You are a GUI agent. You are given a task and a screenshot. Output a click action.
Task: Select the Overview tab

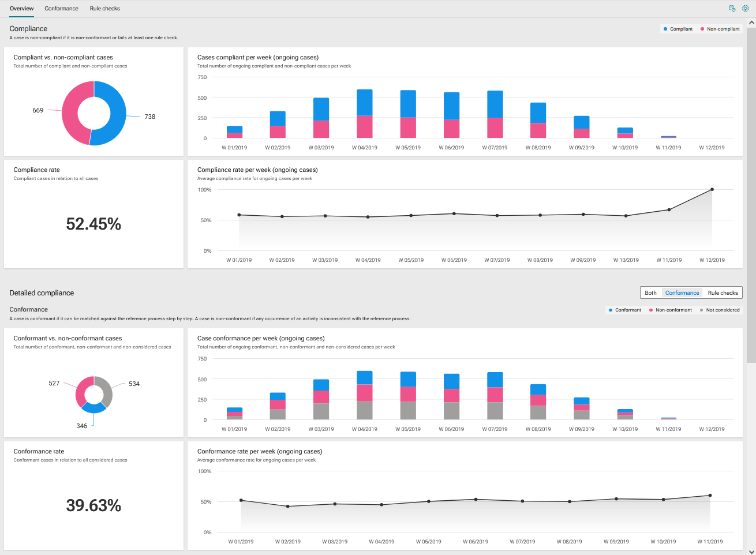click(21, 9)
